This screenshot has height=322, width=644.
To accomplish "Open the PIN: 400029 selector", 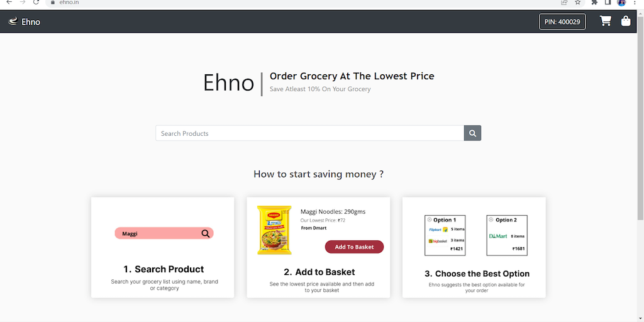I will 562,22.
